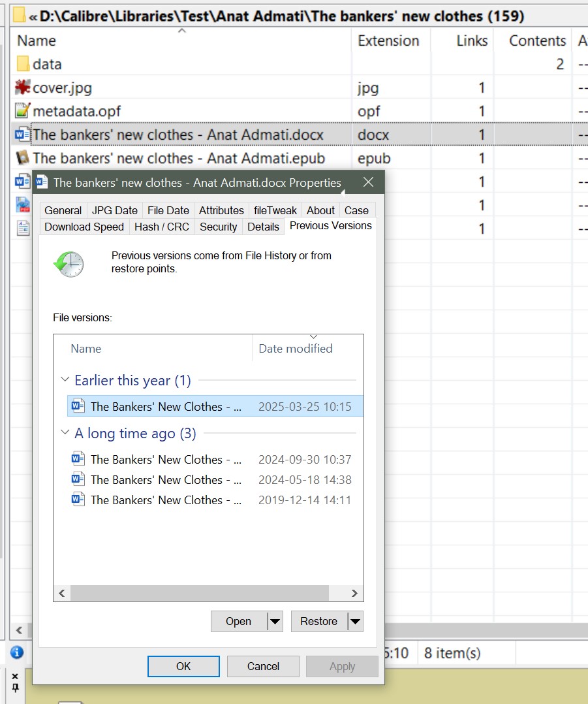Switch to the File Date tab

pyautogui.click(x=168, y=210)
